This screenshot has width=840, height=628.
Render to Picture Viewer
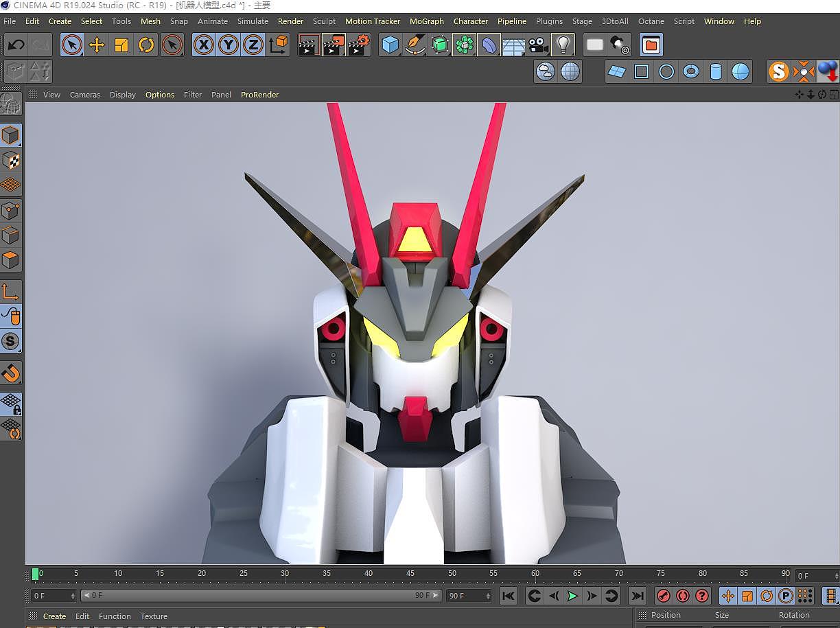pos(334,46)
